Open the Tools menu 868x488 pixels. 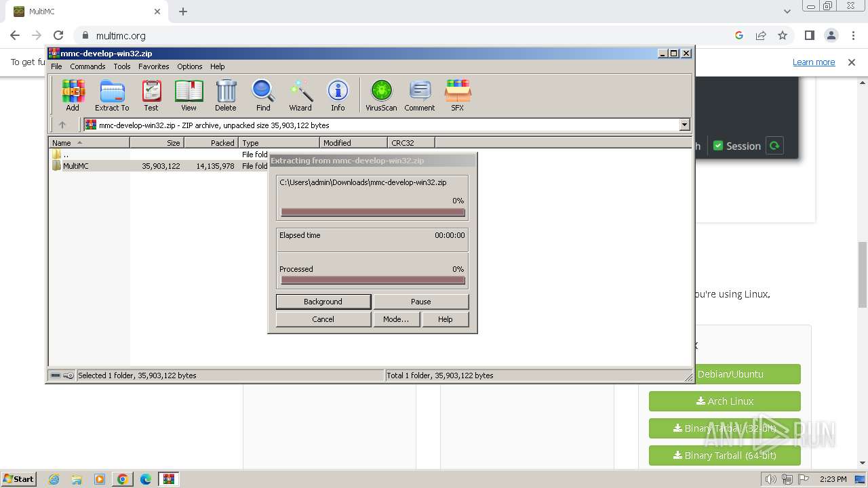[122, 66]
